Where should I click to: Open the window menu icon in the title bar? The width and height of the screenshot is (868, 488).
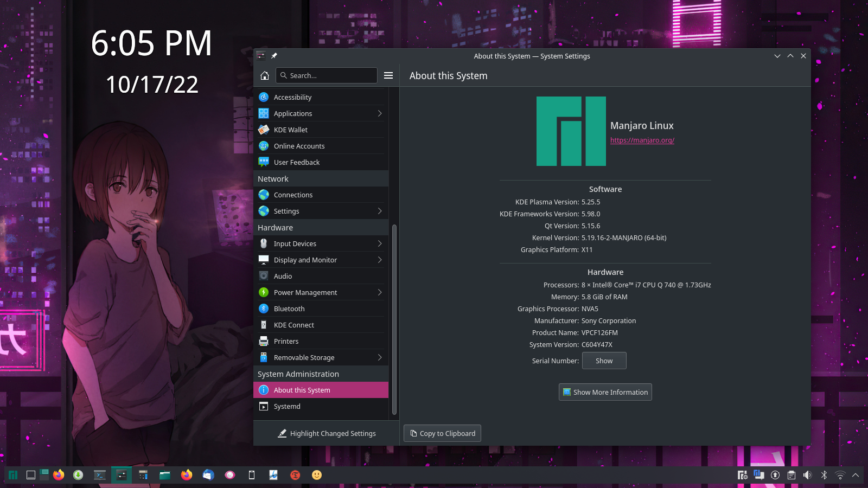point(261,56)
